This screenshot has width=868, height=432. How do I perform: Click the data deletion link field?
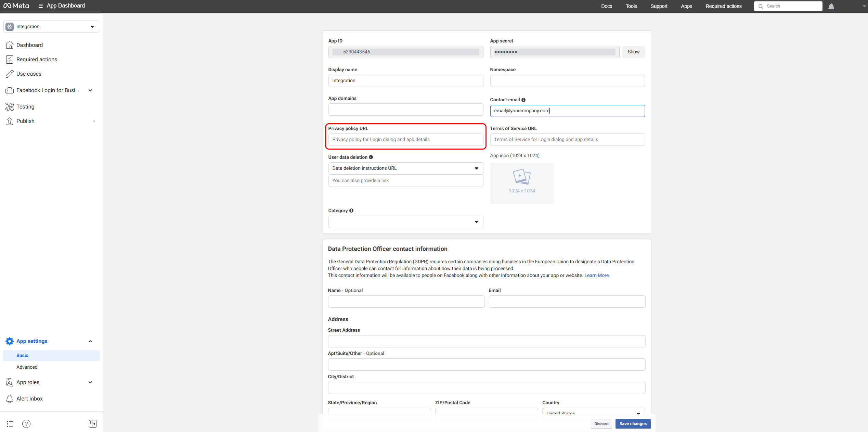[405, 180]
